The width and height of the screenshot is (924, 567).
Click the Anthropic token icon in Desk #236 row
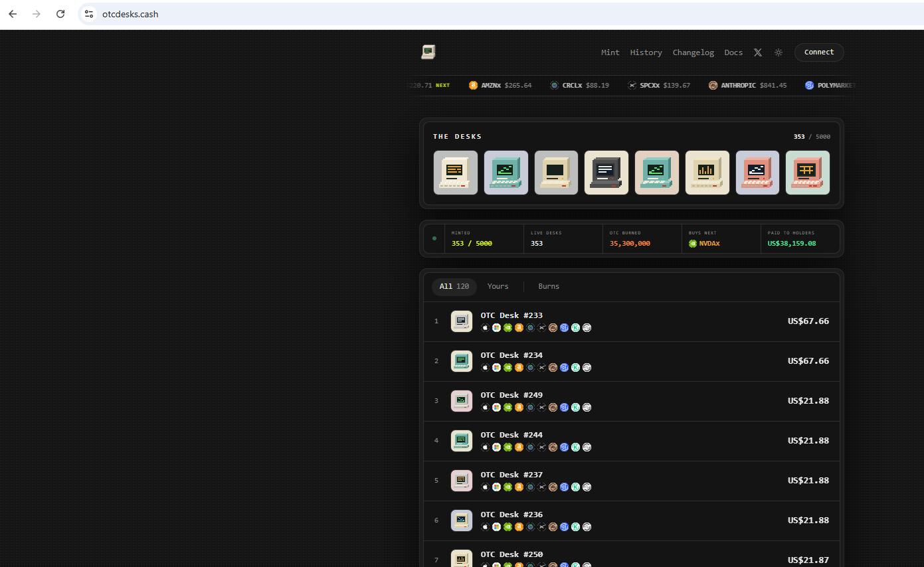[x=553, y=526]
